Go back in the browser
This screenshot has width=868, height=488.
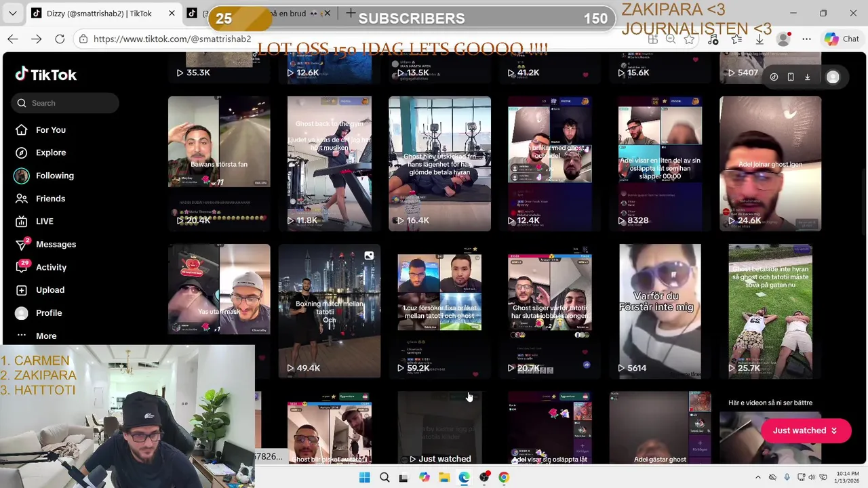pyautogui.click(x=13, y=39)
